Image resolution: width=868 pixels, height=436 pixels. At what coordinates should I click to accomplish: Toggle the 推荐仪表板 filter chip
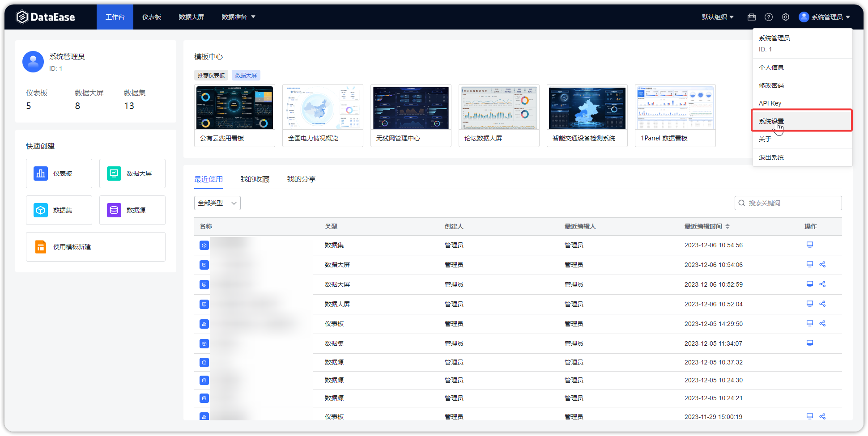(211, 75)
